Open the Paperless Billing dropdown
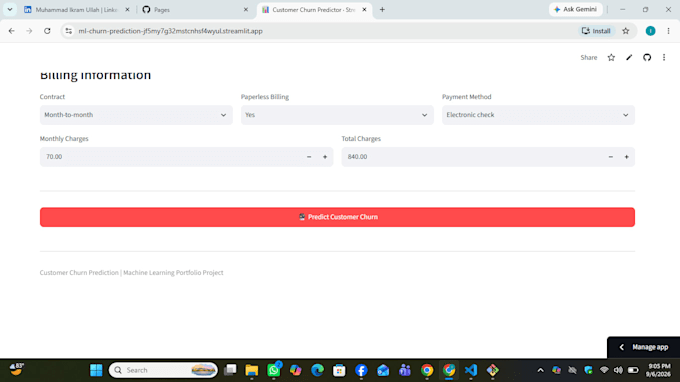680x382 pixels. tap(337, 115)
